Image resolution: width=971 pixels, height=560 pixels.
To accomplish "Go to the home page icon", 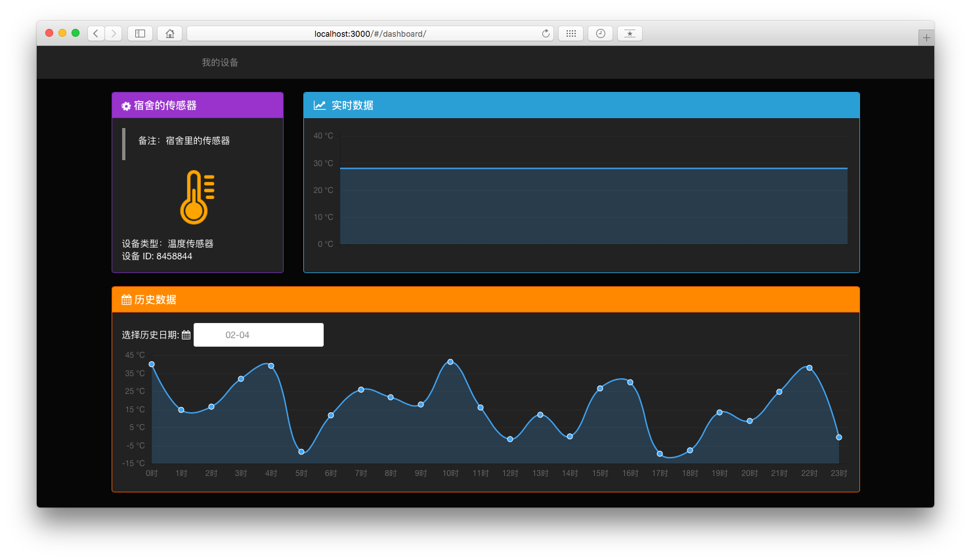I will tap(170, 33).
